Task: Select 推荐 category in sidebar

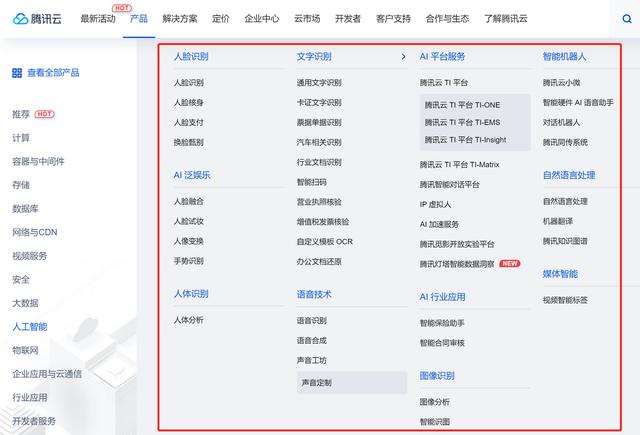Action: (x=21, y=114)
